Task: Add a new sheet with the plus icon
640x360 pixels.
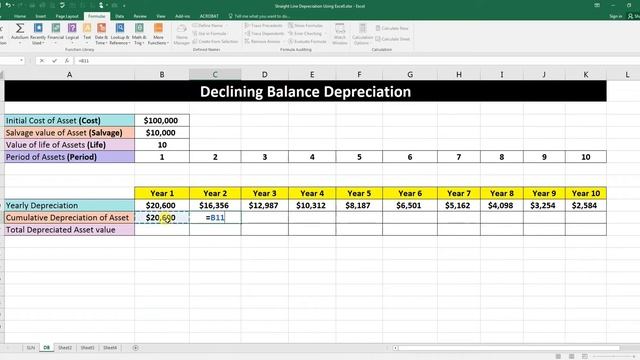Action: pos(136,348)
